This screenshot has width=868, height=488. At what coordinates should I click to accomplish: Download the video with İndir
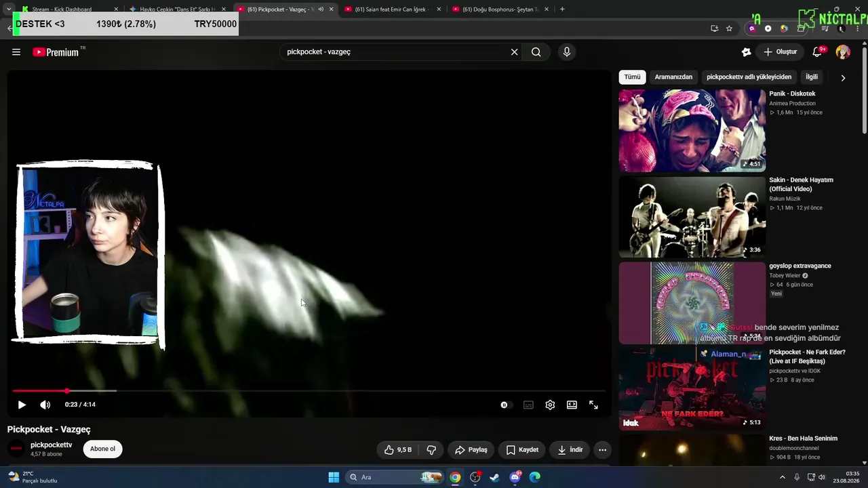click(x=570, y=449)
